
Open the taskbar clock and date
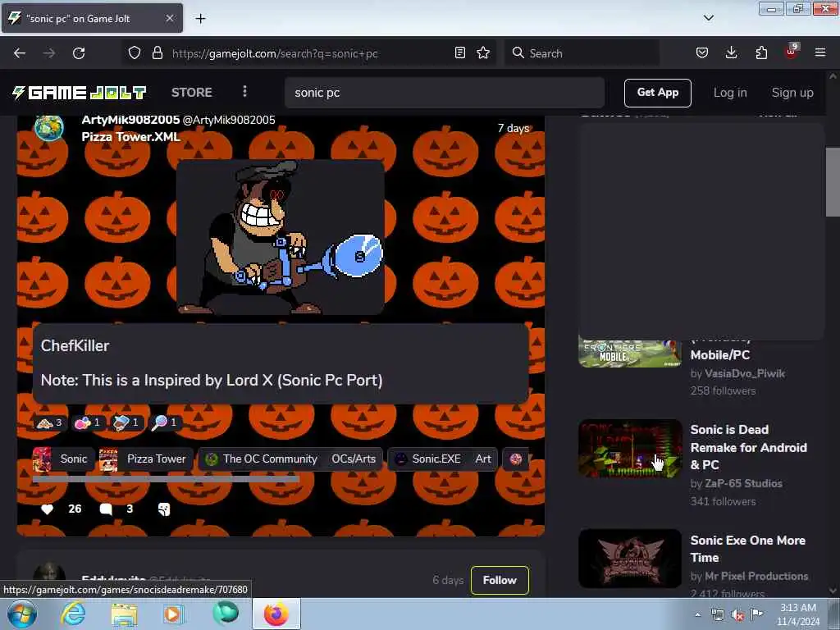coord(797,614)
